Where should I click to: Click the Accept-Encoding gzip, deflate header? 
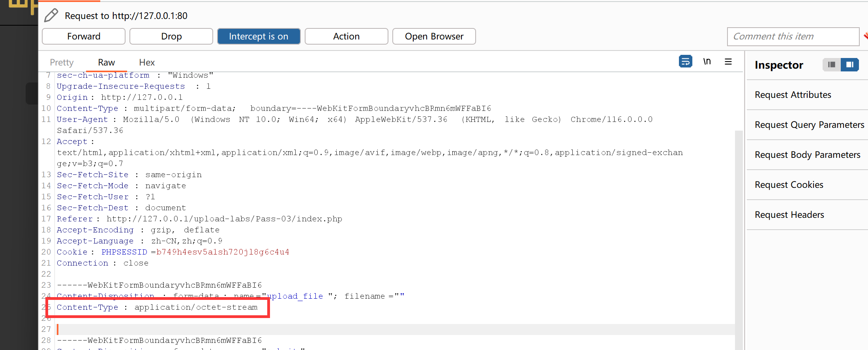[x=138, y=230]
